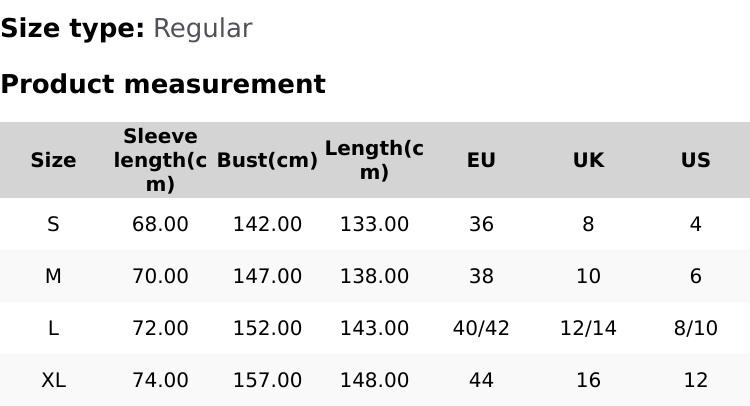Viewport: 750px width, 406px height.
Task: Click the XL size row label
Action: pyautogui.click(x=53, y=380)
